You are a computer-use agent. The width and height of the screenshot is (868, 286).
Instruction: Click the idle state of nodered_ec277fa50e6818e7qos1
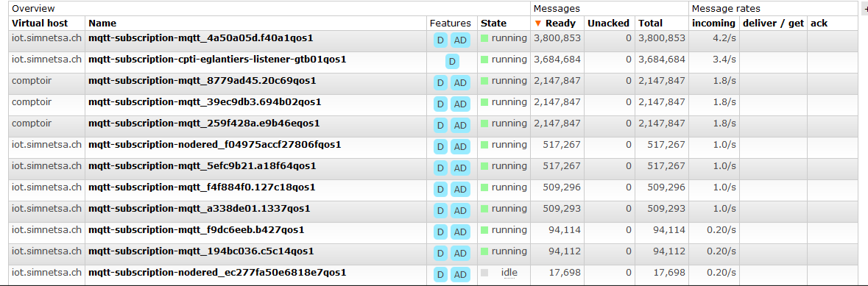[509, 272]
